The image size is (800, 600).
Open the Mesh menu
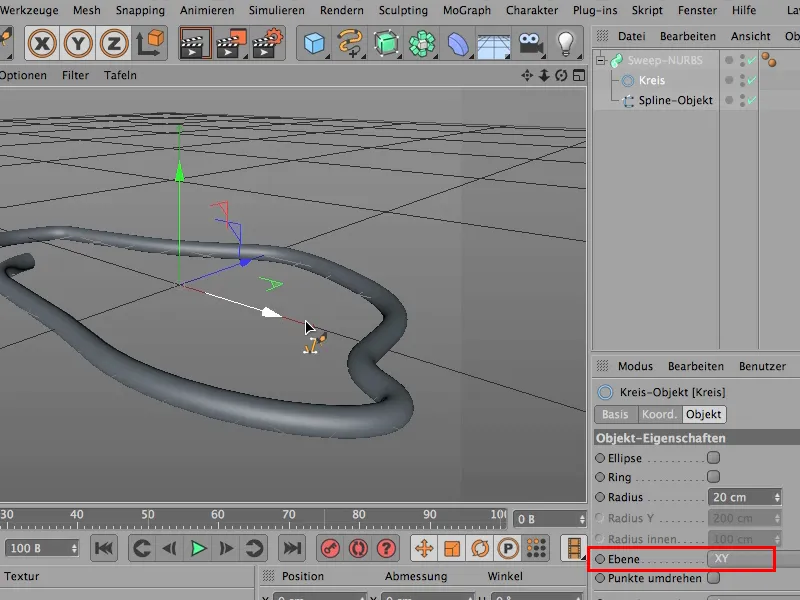coord(87,10)
